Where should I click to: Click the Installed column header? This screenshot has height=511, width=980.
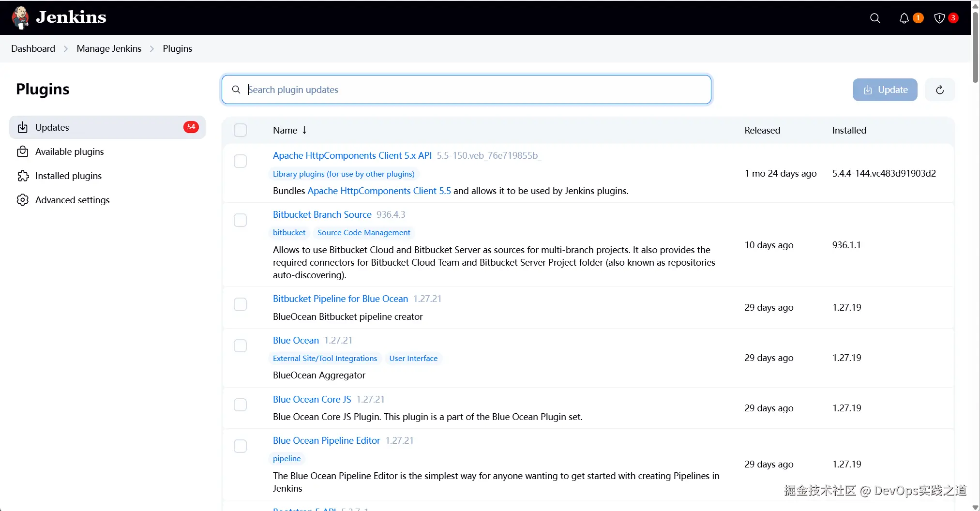[x=849, y=130]
